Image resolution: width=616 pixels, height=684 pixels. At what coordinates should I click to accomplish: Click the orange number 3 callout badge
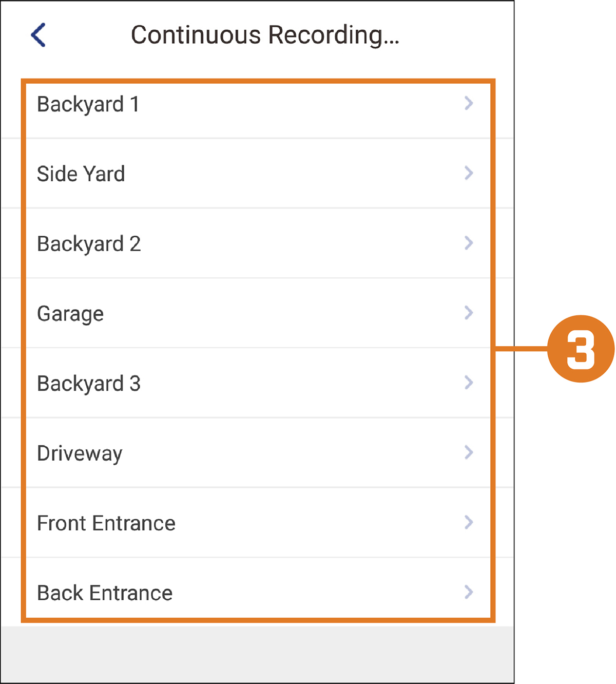click(x=581, y=349)
